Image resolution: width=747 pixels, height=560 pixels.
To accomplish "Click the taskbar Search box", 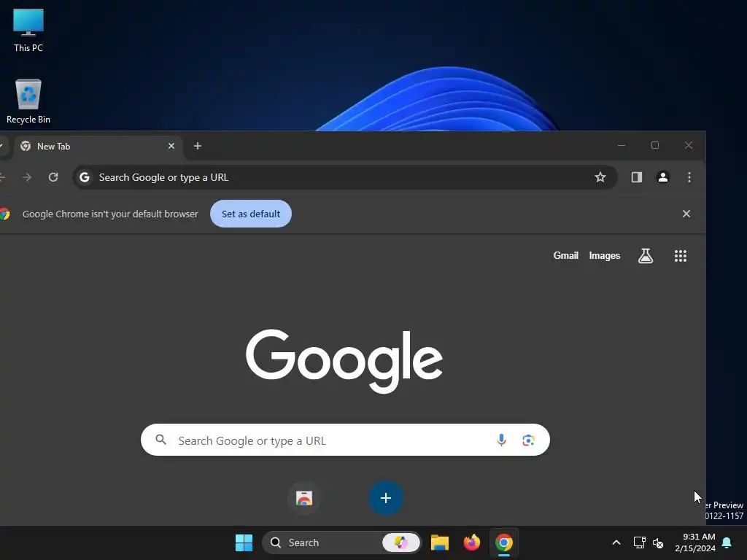I will (342, 542).
